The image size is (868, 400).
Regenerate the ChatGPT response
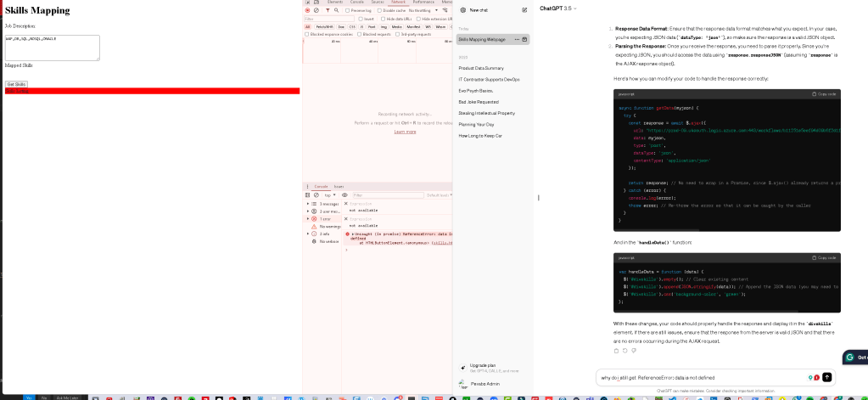(625, 351)
